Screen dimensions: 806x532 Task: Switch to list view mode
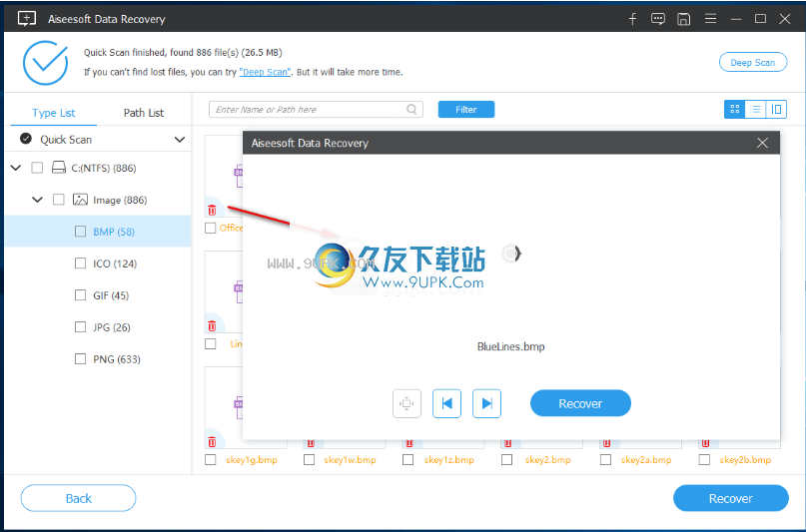pyautogui.click(x=755, y=109)
